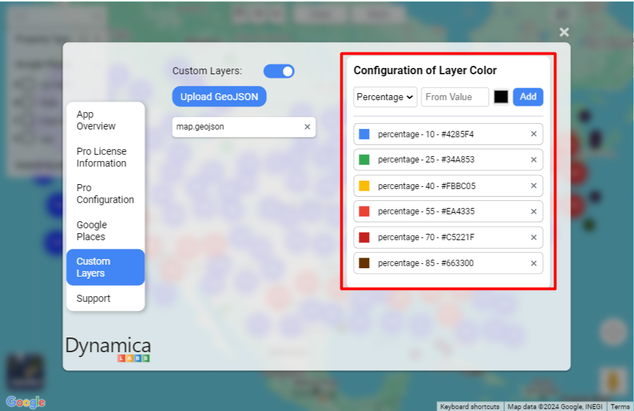Delete the percentage 25 #34A853 rule

[534, 160]
